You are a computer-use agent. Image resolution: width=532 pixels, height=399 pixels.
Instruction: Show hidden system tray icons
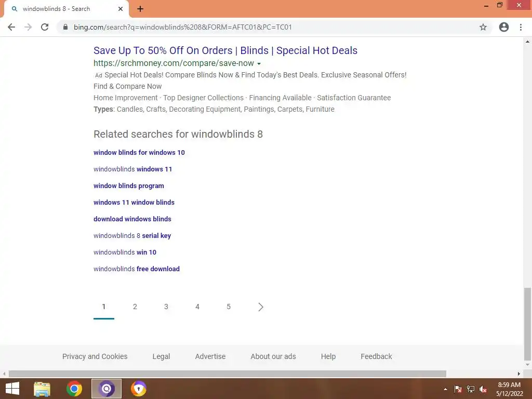(x=445, y=389)
